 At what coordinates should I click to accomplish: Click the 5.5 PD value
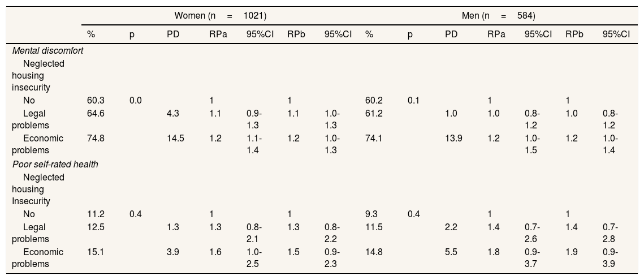(x=451, y=252)
